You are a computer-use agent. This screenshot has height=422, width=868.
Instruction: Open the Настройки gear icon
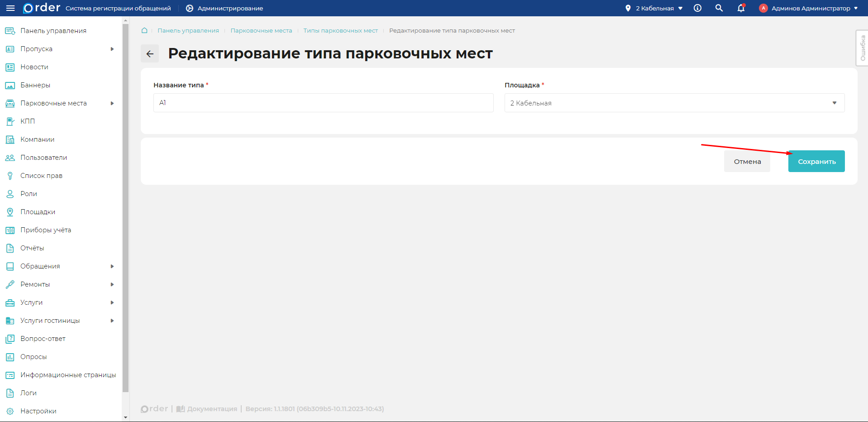(10, 411)
